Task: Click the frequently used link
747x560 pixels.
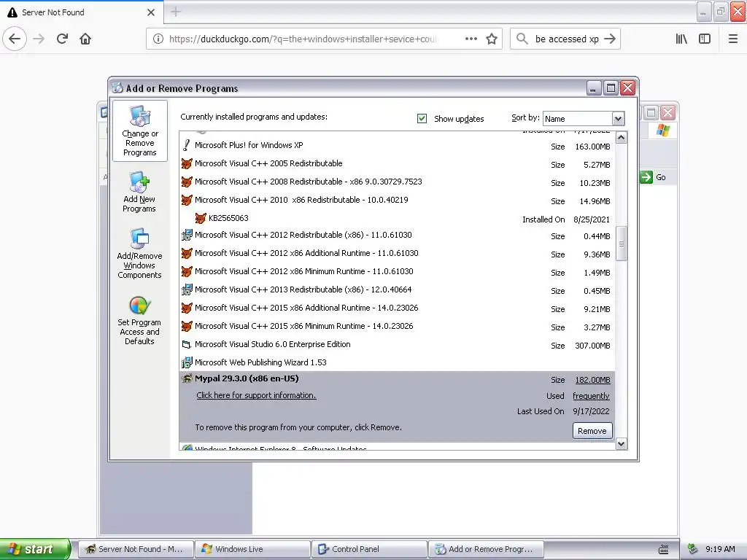Action: [591, 396]
